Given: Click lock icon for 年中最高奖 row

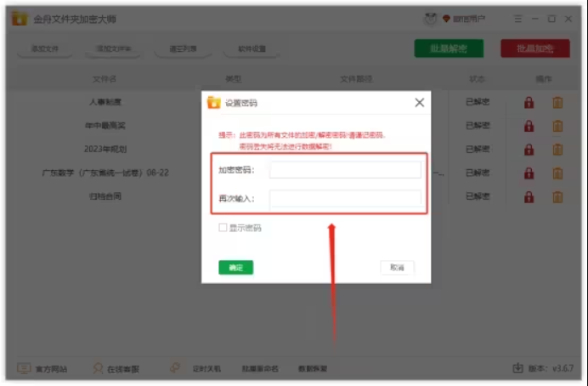Looking at the screenshot, I should point(529,126).
